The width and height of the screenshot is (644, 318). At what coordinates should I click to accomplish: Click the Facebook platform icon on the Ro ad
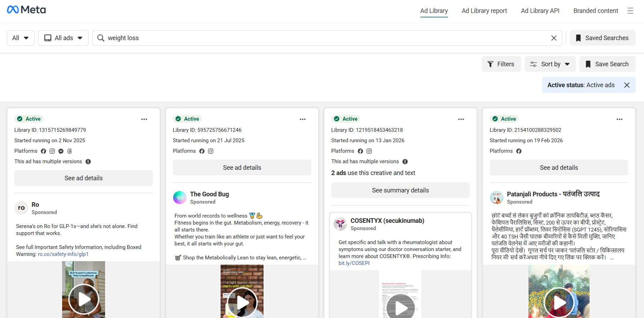[x=43, y=151]
